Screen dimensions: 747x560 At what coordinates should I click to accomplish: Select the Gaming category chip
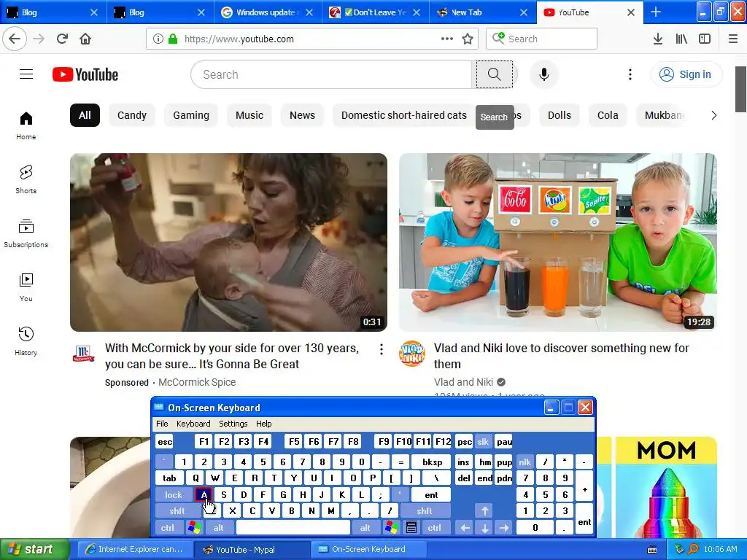191,115
